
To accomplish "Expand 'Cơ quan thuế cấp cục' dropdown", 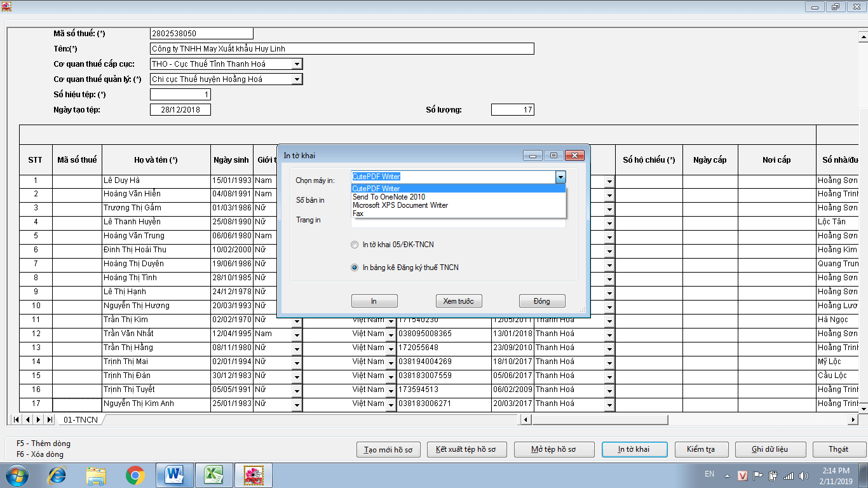I will (x=297, y=64).
